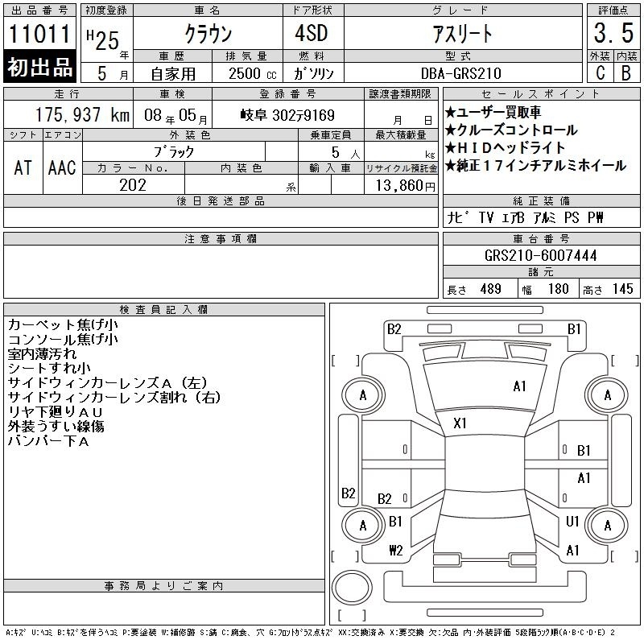Click the mileage value 175,937 km

[x=82, y=115]
